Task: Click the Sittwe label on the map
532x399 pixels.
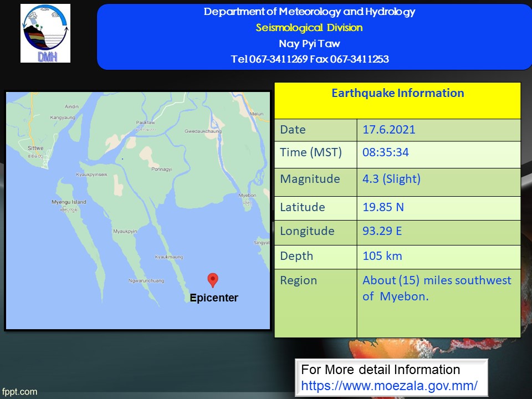Action: click(x=35, y=149)
